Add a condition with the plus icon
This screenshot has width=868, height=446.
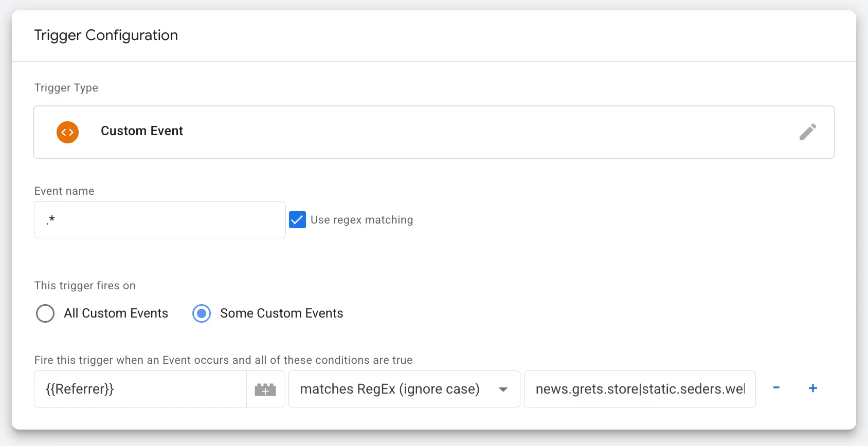point(812,388)
